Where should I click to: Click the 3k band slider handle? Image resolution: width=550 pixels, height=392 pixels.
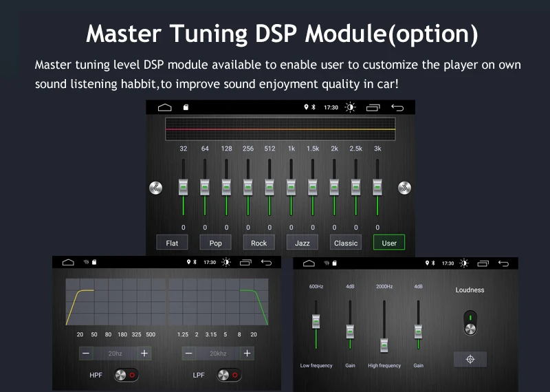tap(377, 187)
